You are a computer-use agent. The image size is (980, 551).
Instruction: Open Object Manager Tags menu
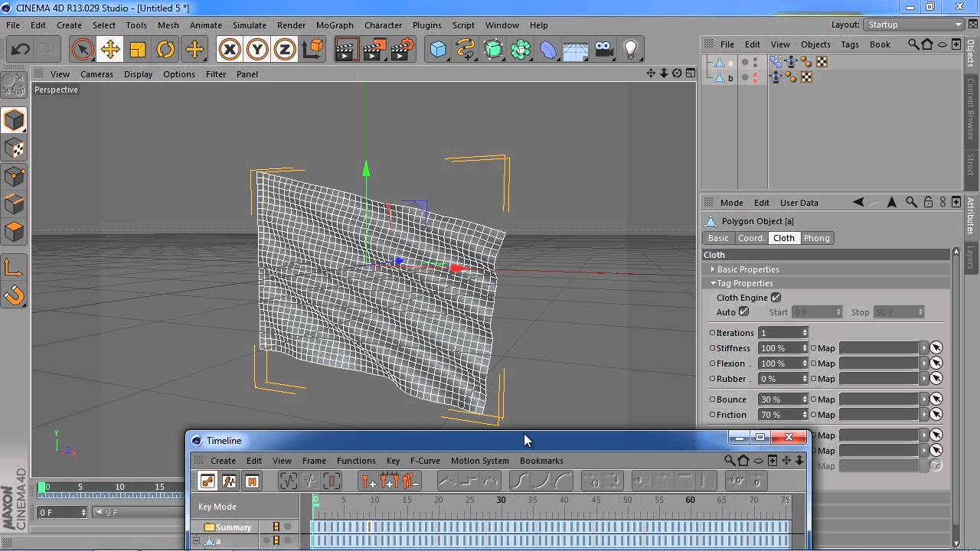[850, 44]
